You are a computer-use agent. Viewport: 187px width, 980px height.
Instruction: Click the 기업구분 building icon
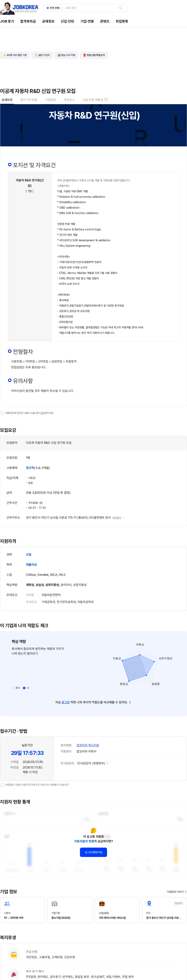point(55,904)
